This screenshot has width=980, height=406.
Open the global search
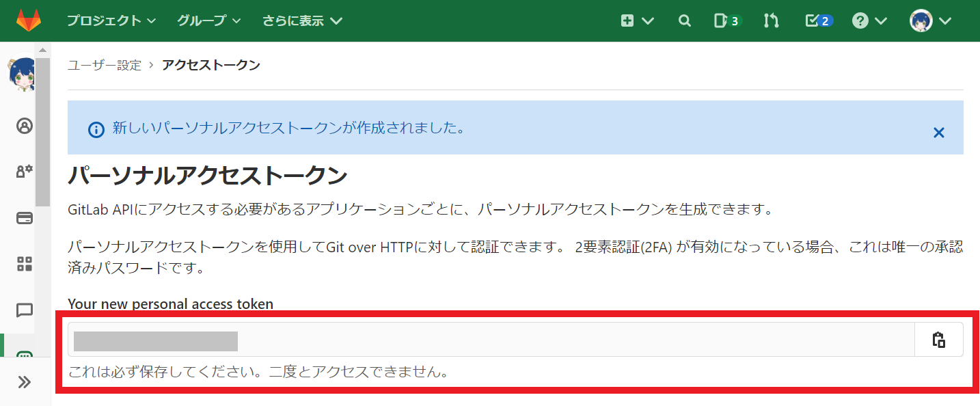point(684,21)
